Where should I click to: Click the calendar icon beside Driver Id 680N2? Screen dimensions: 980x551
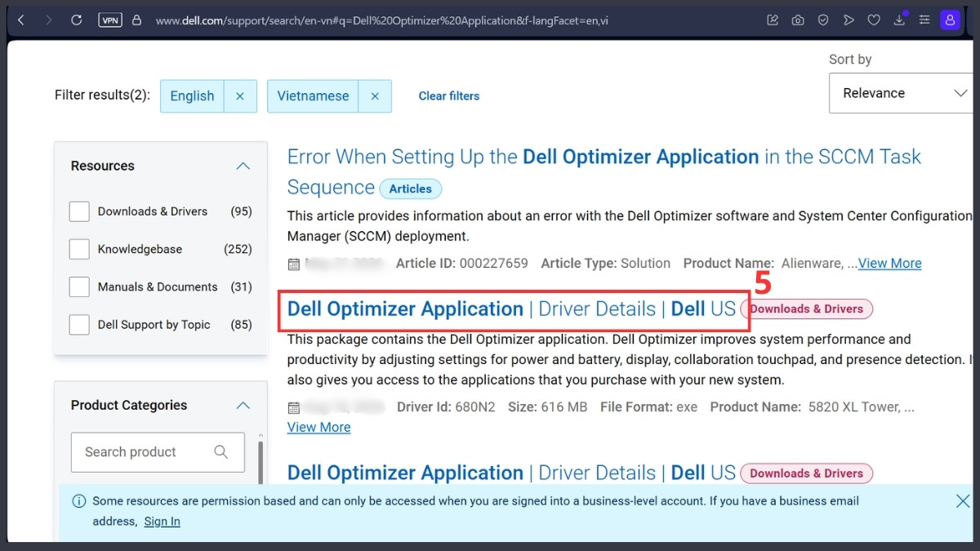pyautogui.click(x=294, y=407)
